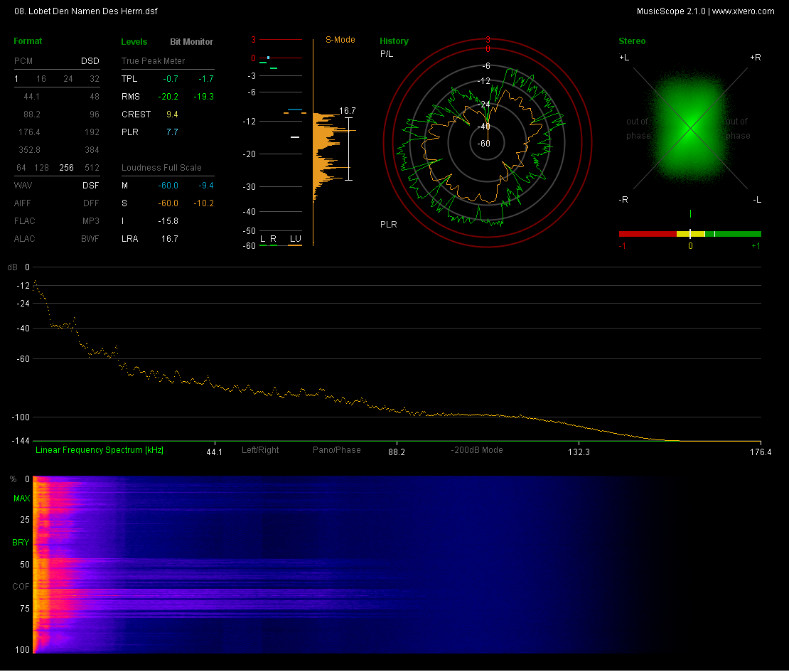Open the www.xivero.com website link
The image size is (789, 672).
[743, 11]
